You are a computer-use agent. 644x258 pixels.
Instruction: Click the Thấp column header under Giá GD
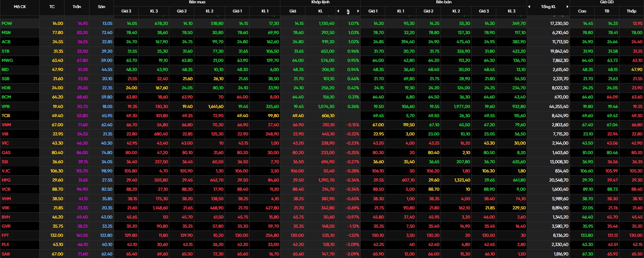[632, 11]
